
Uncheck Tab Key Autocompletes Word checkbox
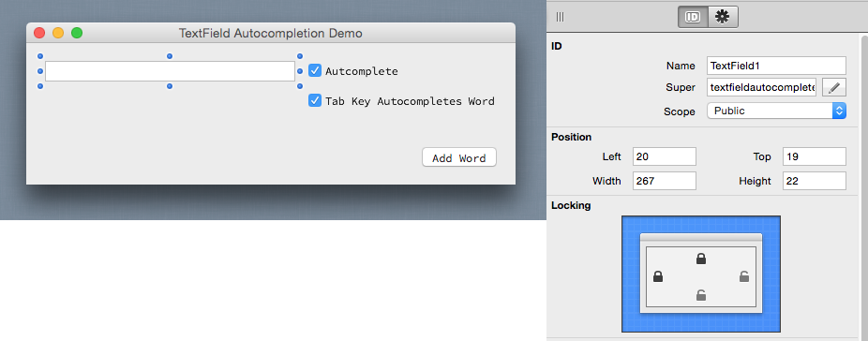click(x=315, y=101)
